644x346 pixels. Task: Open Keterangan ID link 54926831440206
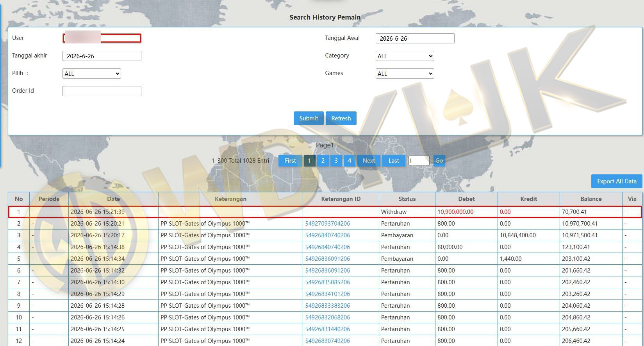click(328, 329)
